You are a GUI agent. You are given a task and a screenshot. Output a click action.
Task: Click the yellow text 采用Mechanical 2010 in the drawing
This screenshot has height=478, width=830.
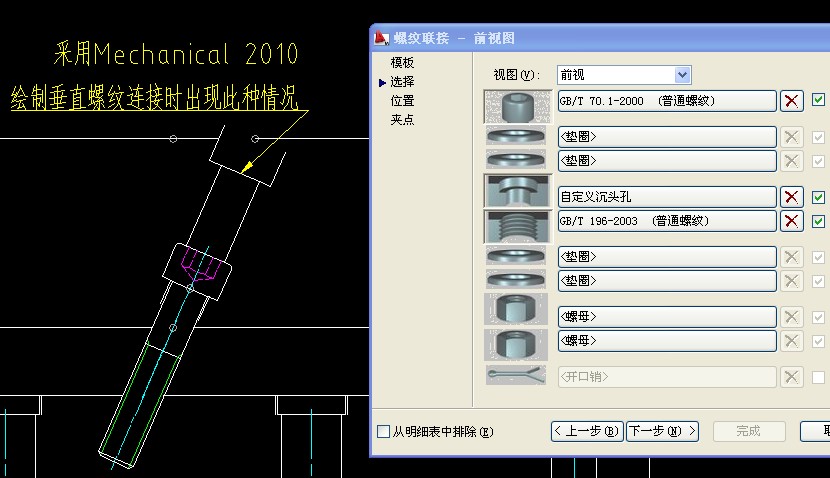coord(176,53)
